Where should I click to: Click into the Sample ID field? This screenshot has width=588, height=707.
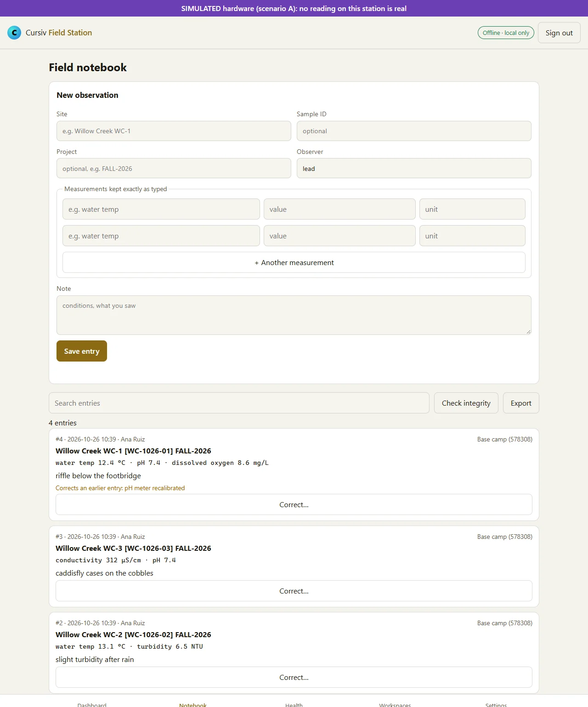click(x=414, y=131)
